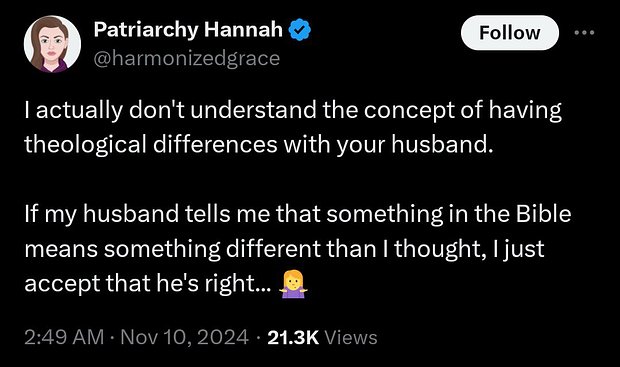The image size is (620, 367).
Task: Visit the @harmonizedgrace handle
Action: (187, 59)
